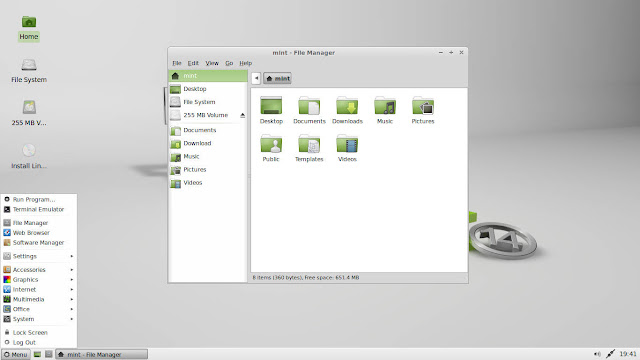The height and width of the screenshot is (360, 640).
Task: Select mint home in the sidebar
Action: coord(208,76)
